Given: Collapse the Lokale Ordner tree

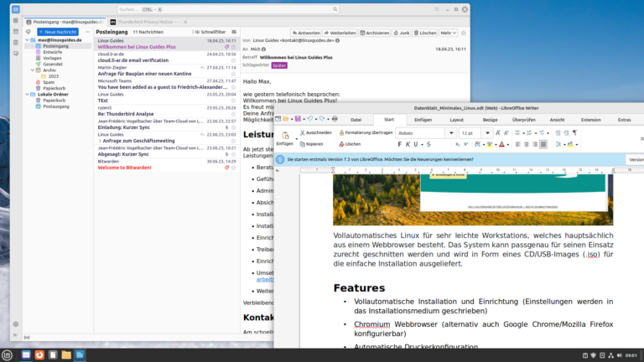Looking at the screenshot, I should [28, 95].
